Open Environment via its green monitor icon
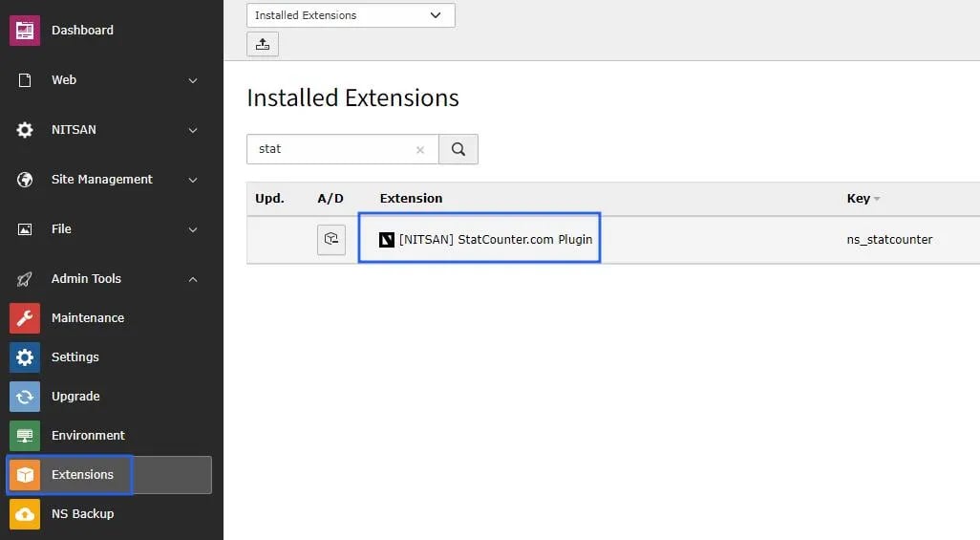The height and width of the screenshot is (540, 980). click(25, 436)
